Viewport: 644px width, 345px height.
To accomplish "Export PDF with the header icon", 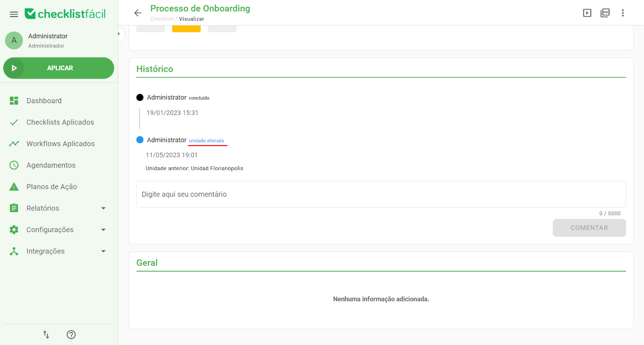I will click(x=605, y=13).
